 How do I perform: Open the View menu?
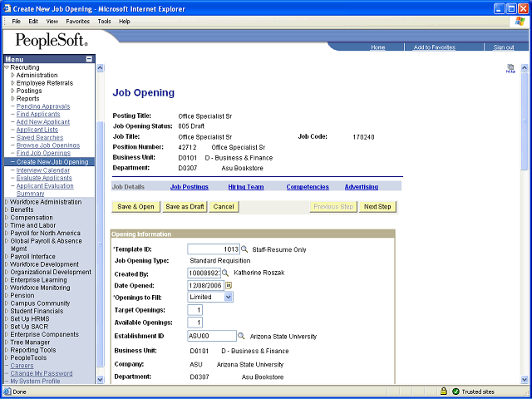point(52,22)
